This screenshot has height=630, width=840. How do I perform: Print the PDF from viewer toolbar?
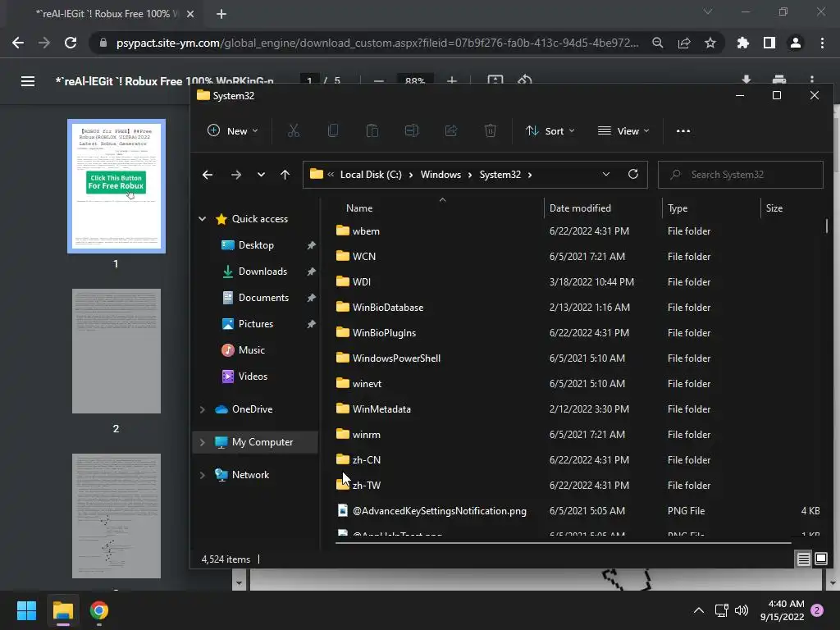click(x=779, y=80)
